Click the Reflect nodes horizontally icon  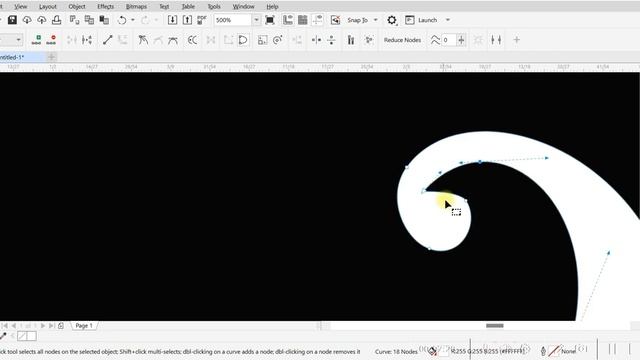(x=316, y=40)
